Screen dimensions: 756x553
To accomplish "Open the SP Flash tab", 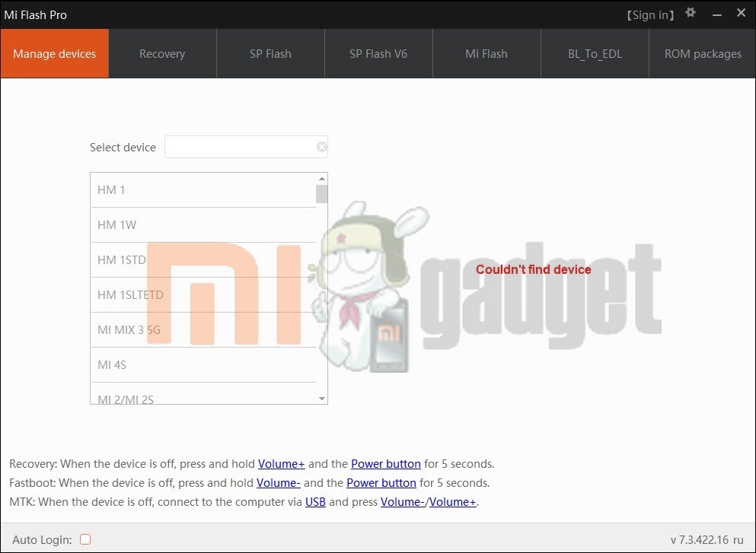I will [x=270, y=53].
